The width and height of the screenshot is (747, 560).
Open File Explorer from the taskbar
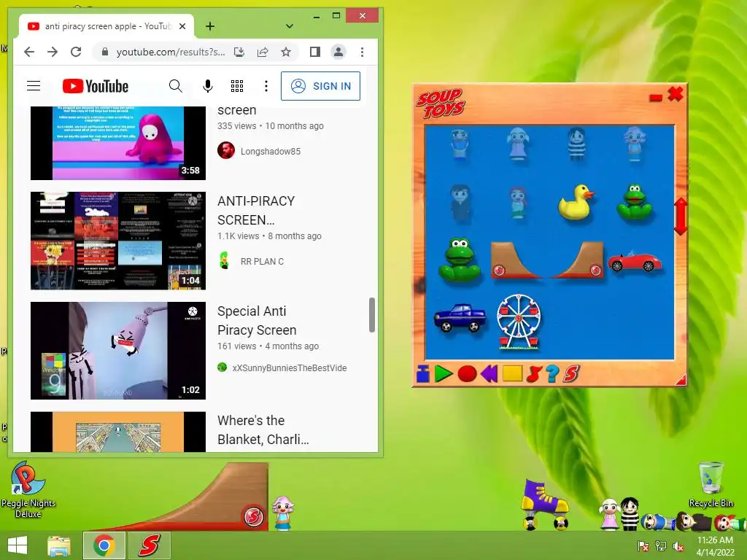click(59, 545)
